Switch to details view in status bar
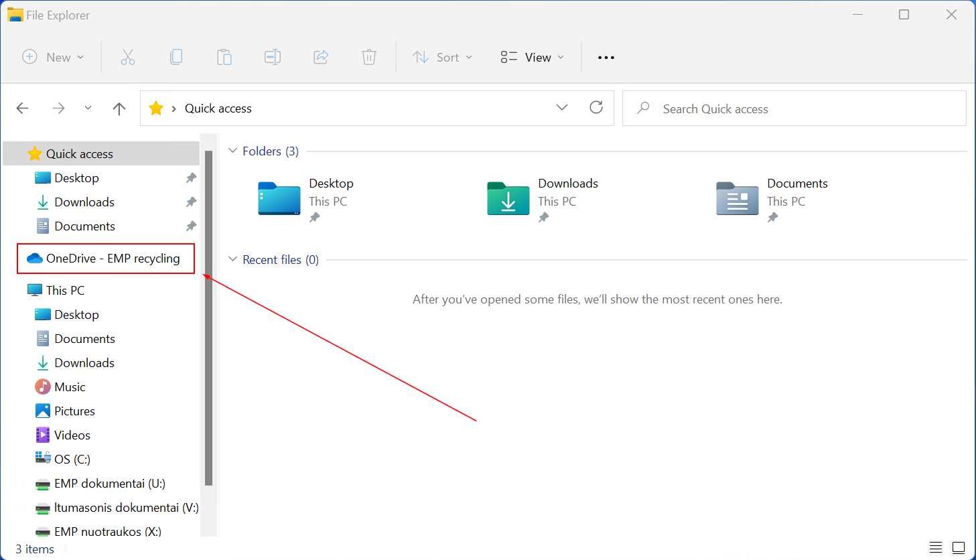This screenshot has width=976, height=560. point(936,547)
